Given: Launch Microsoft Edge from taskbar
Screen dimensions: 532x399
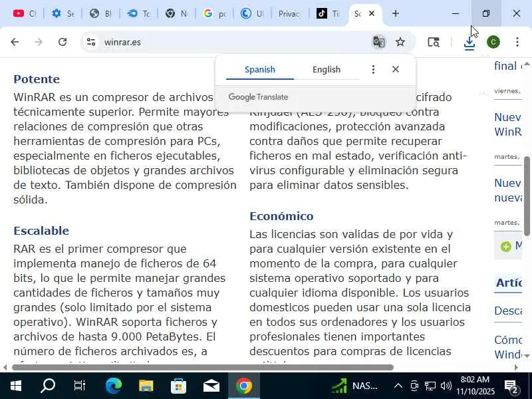Looking at the screenshot, I should tap(114, 386).
